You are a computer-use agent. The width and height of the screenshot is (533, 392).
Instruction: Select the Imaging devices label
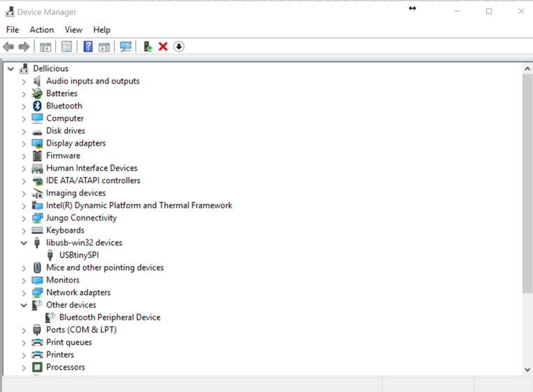76,193
